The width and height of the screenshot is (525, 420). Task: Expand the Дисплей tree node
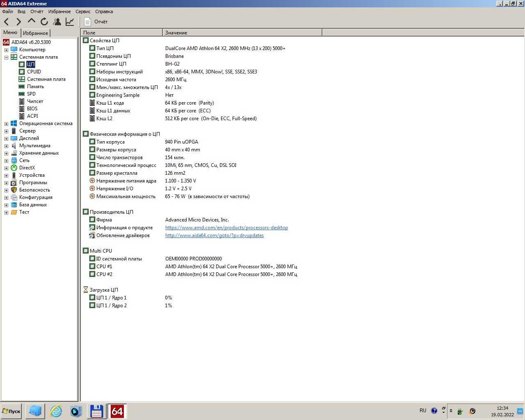click(6, 138)
